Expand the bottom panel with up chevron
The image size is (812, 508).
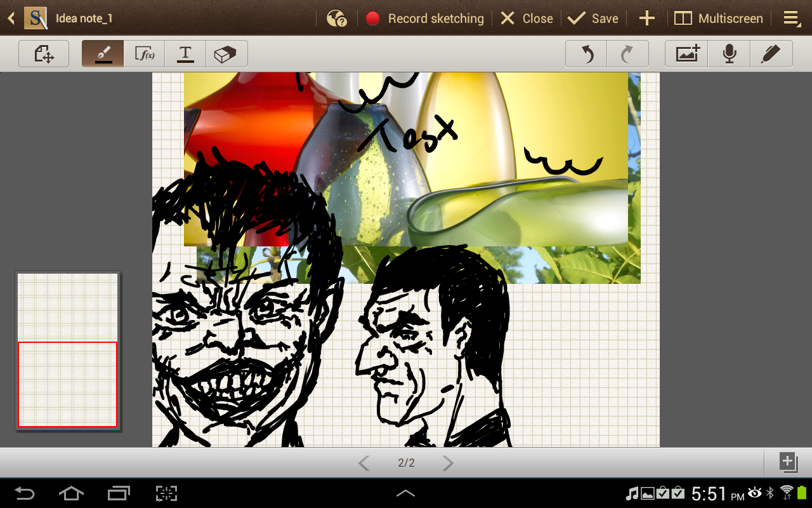coord(405,493)
